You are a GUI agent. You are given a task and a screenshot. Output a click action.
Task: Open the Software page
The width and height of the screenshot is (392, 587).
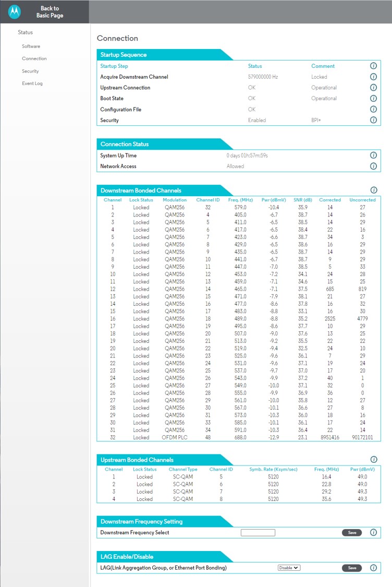(31, 46)
